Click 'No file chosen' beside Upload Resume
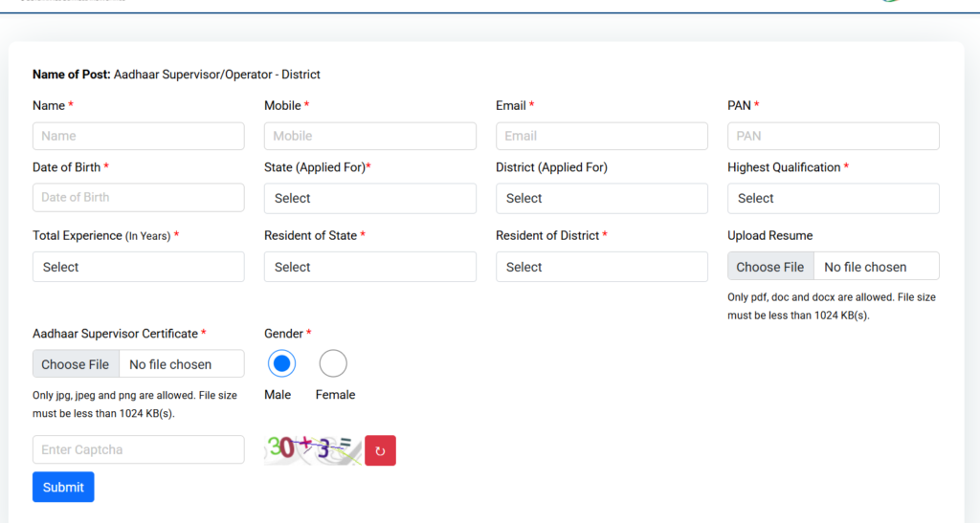980x523 pixels. point(865,267)
